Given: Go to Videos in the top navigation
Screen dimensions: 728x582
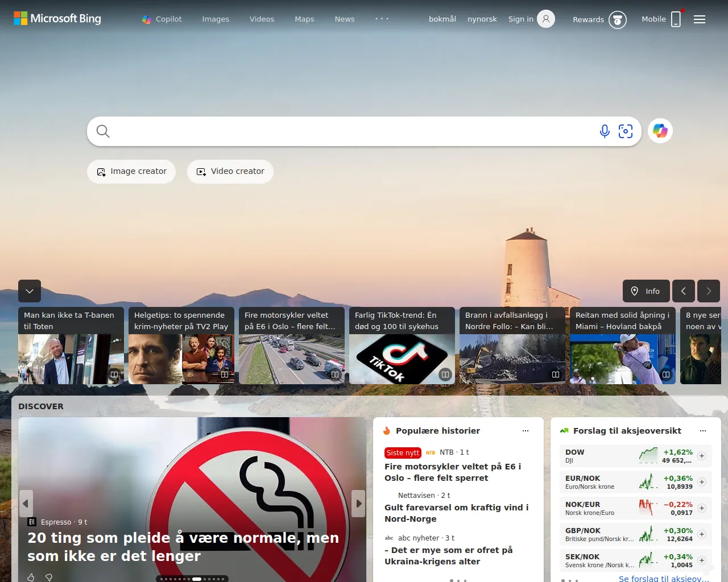Looking at the screenshot, I should 262,19.
